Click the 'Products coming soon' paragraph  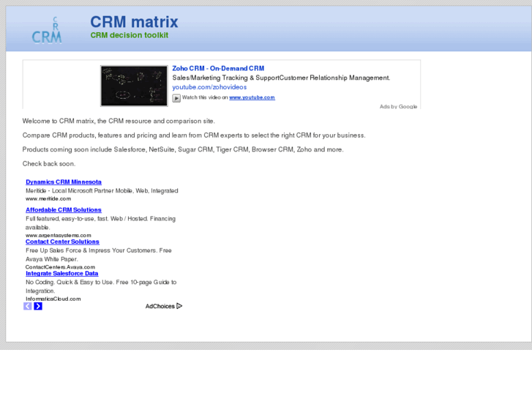pos(183,150)
